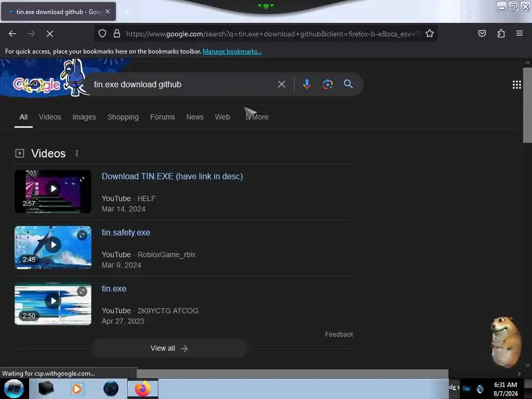Viewport: 532px width, 399px height.
Task: Submit search with the magnifier icon
Action: pyautogui.click(x=348, y=84)
